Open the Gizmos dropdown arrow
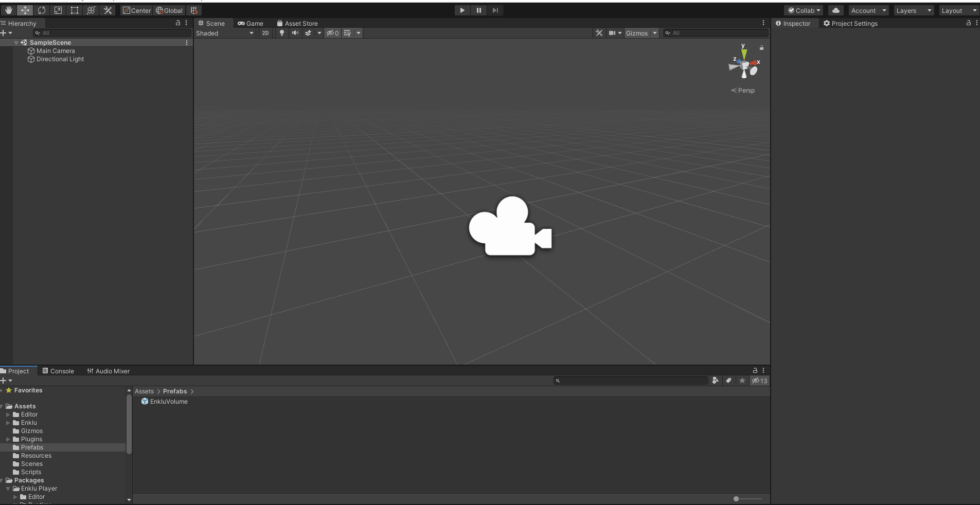Viewport: 980px width, 505px height. tap(655, 33)
